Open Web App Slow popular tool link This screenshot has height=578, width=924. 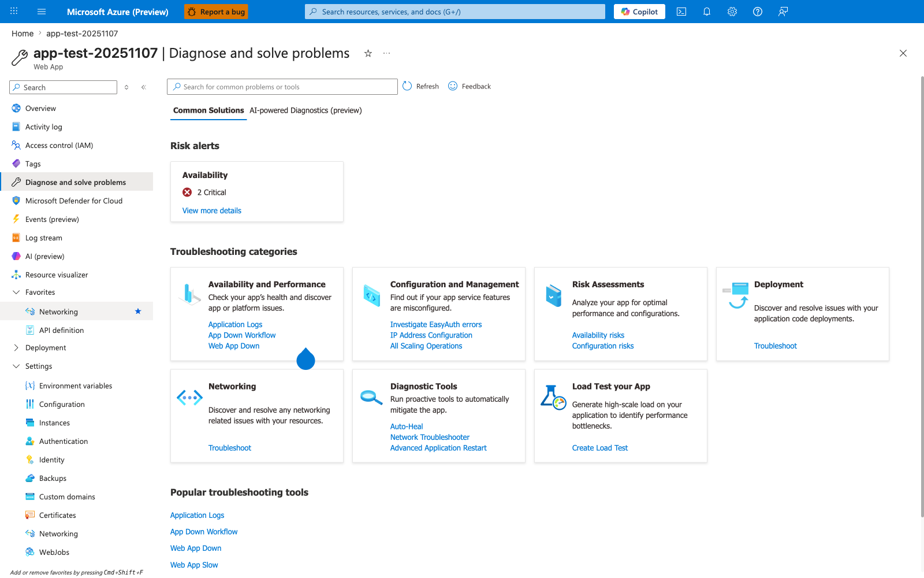[194, 565]
